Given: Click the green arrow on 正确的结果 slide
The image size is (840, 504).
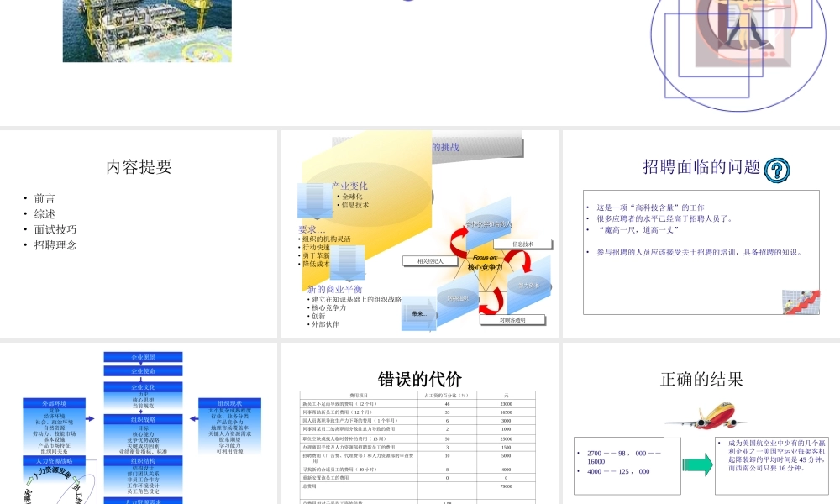Looking at the screenshot, I should (x=697, y=465).
